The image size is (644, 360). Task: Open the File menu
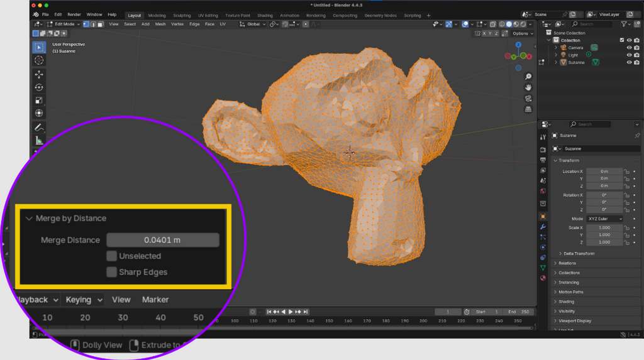45,15
